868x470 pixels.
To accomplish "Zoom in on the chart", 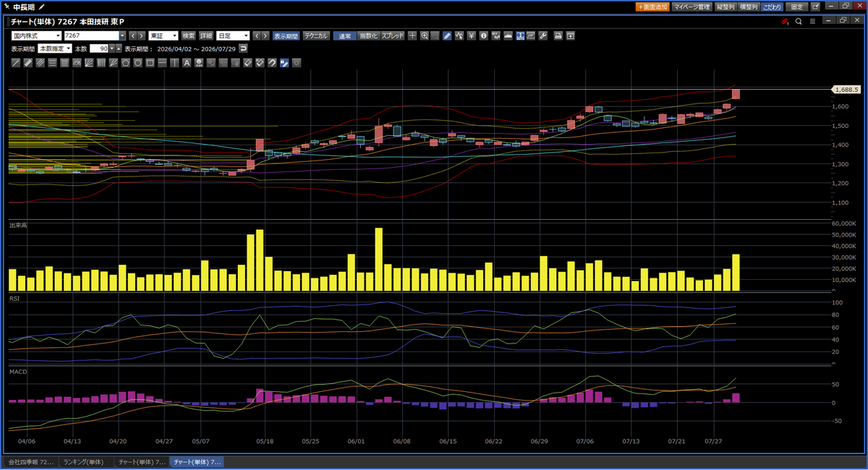I will [x=425, y=35].
